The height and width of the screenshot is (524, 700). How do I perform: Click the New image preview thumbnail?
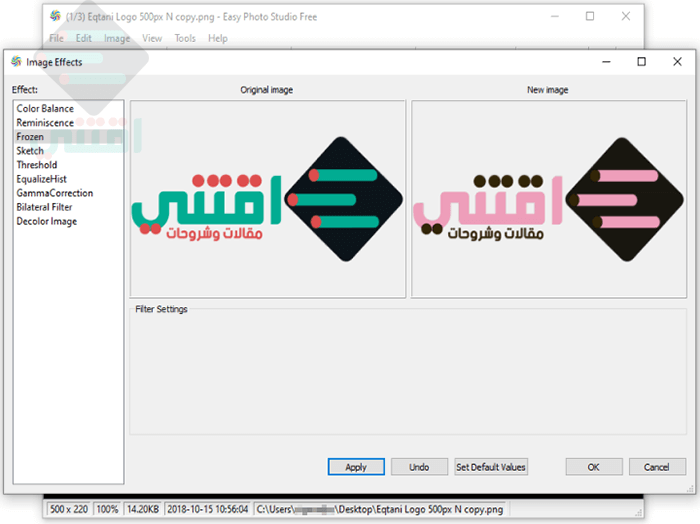(549, 199)
